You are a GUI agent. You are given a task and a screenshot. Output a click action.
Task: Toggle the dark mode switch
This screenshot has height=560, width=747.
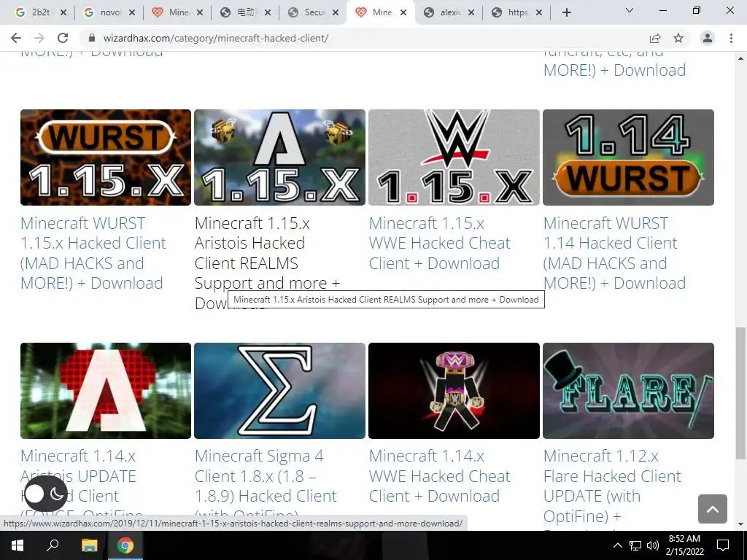coord(46,494)
